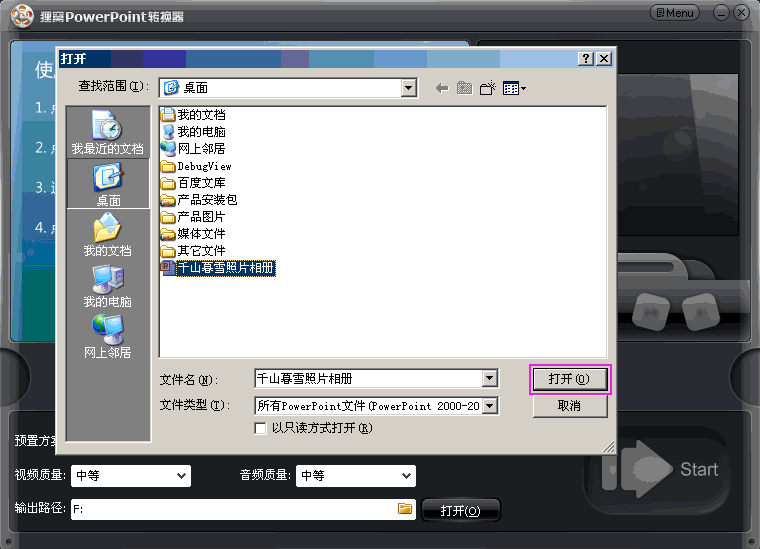This screenshot has height=549, width=760.
Task: Select 我的文档 shortcut in places bar
Action: pos(107,235)
